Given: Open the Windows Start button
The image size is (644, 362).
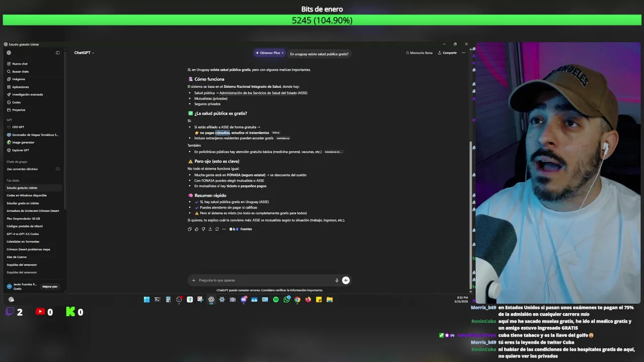Looking at the screenshot, I should click(146, 300).
